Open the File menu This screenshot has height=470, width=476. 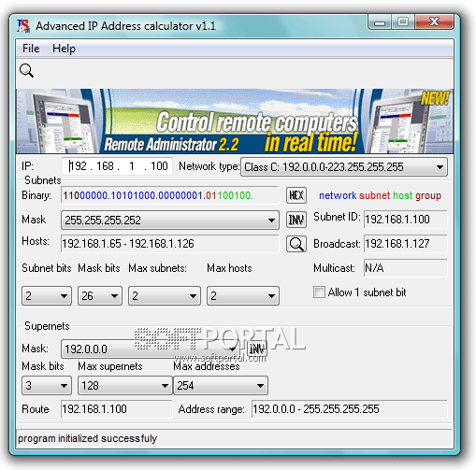coord(31,49)
